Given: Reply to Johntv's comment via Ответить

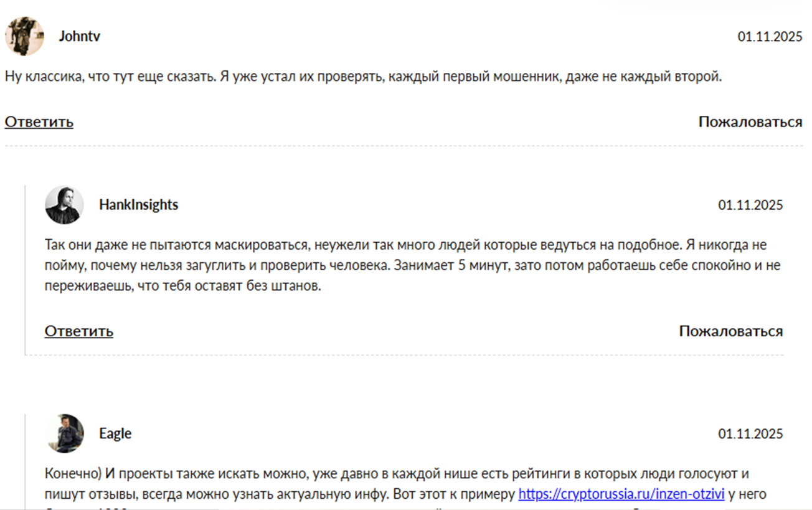Looking at the screenshot, I should click(39, 122).
